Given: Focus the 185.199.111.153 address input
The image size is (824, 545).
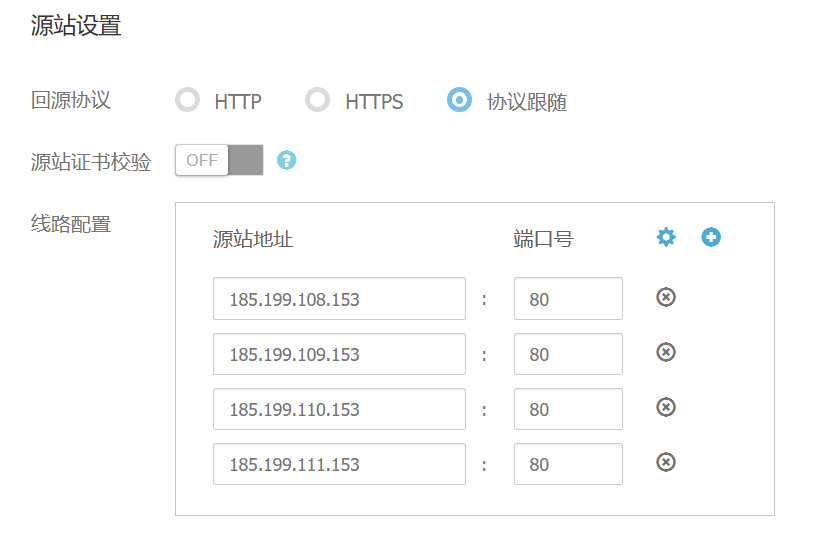Looking at the screenshot, I should click(339, 464).
